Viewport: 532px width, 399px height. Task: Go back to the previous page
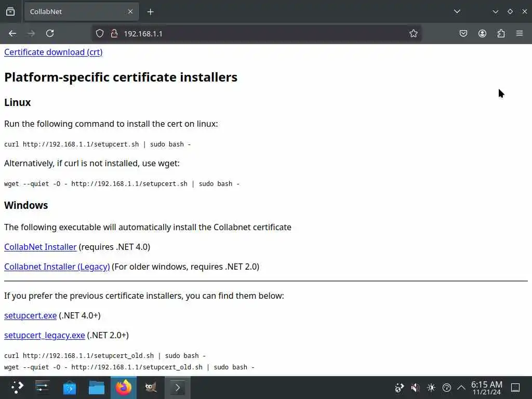[12, 33]
